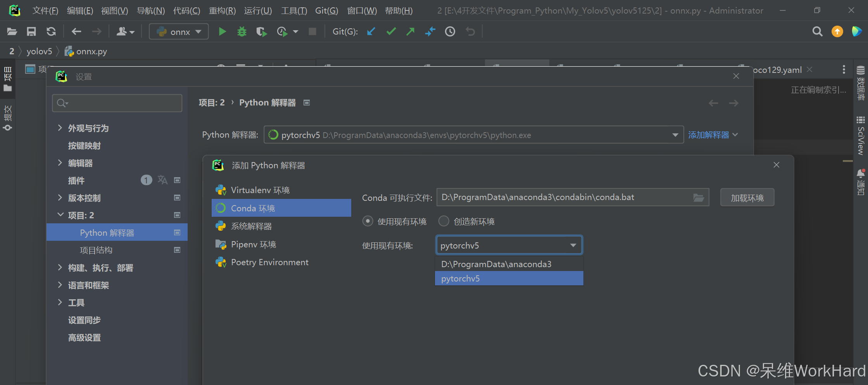This screenshot has height=385, width=868.
Task: Choose D:\ProgramData\anaconda3 from environment list
Action: [509, 264]
